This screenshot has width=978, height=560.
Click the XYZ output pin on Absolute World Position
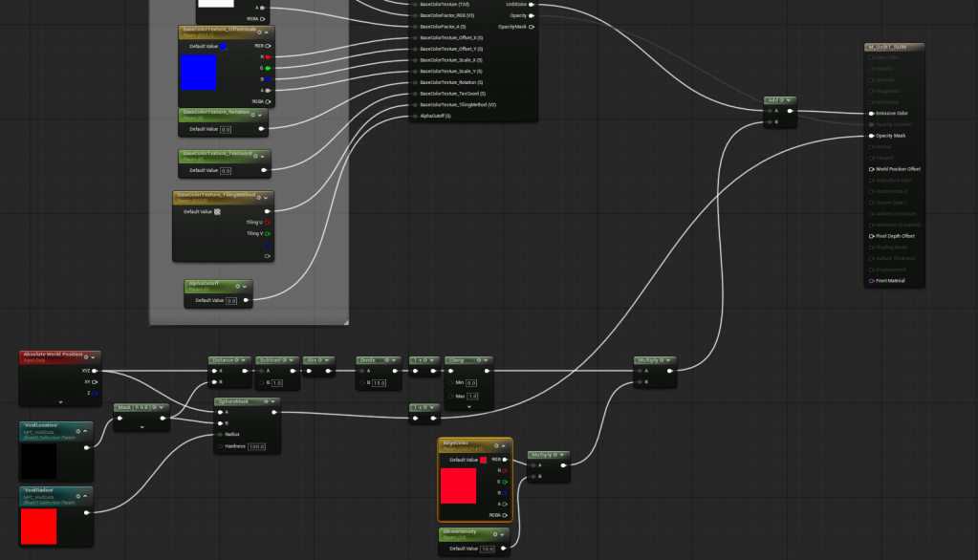[x=94, y=370]
